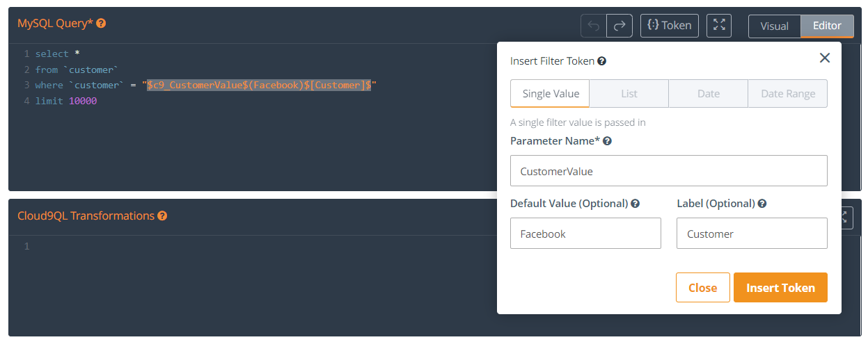Switch to the Visual query mode
Screen dimensions: 868x342
coord(774,26)
